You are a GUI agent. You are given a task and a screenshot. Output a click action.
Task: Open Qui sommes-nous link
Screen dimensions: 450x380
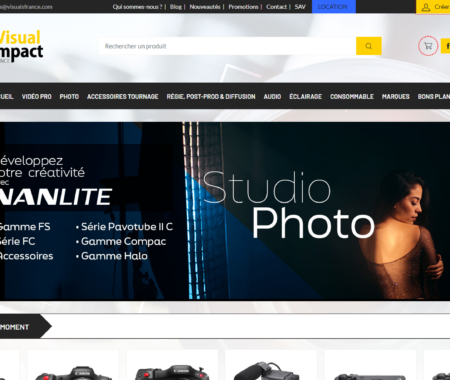click(x=137, y=7)
